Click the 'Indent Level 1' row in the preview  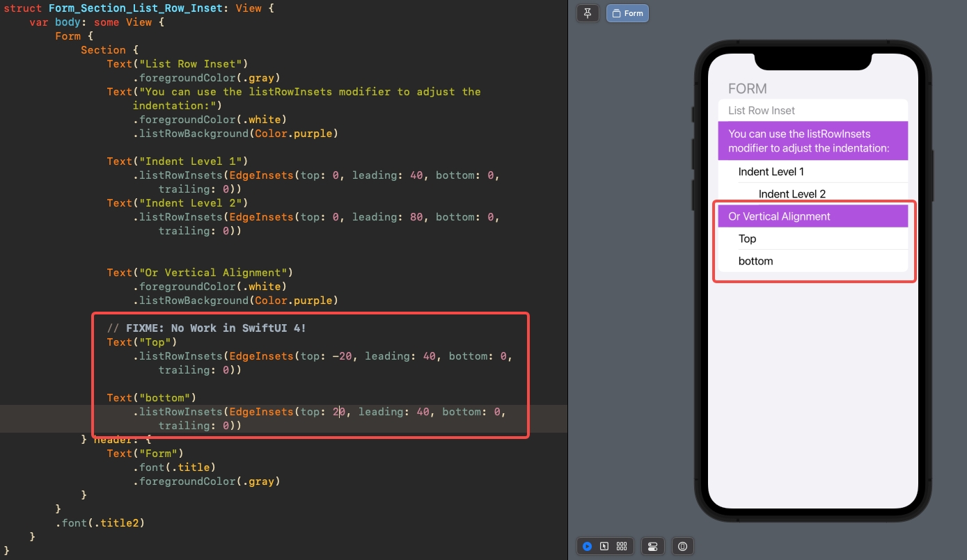point(771,172)
